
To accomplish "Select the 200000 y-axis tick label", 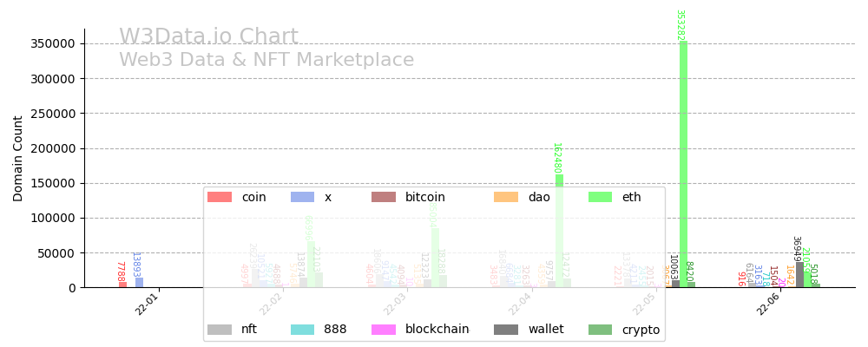I will pos(50,148).
